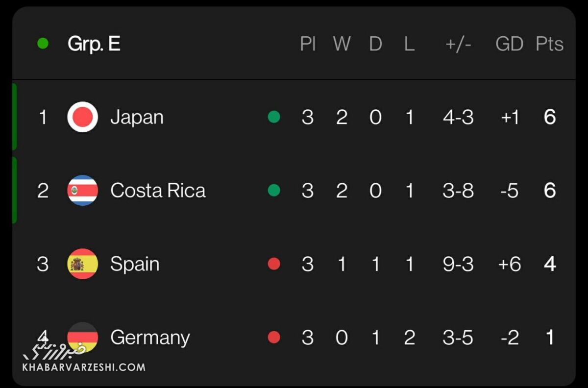Click the Spain flag icon
Viewport: 588px width, 388px height.
tap(82, 264)
